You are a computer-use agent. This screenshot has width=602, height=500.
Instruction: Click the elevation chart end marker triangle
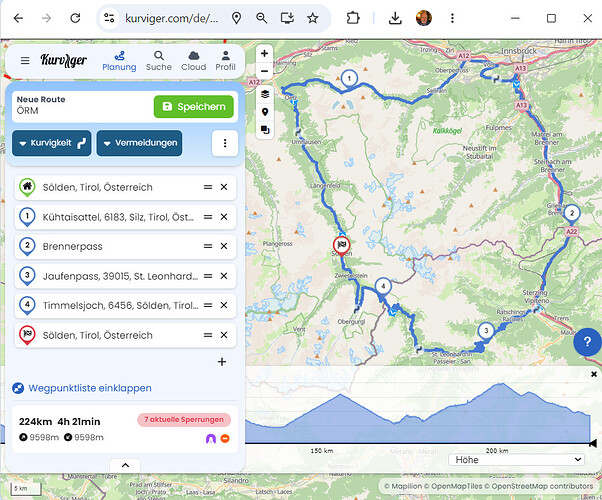(x=593, y=444)
